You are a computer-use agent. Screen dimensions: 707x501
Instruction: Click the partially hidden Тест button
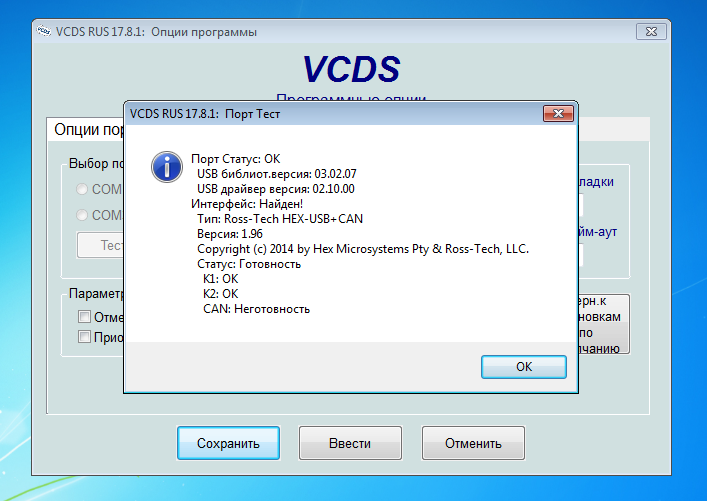coord(100,245)
